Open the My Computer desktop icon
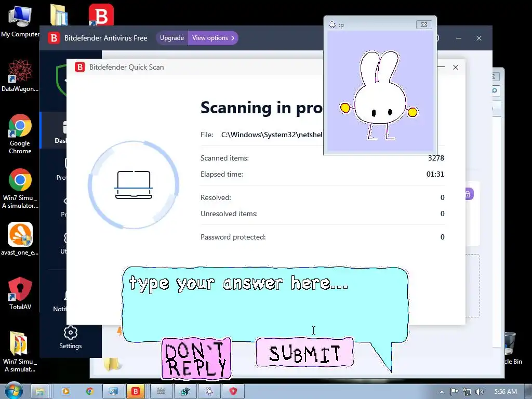 tap(20, 20)
